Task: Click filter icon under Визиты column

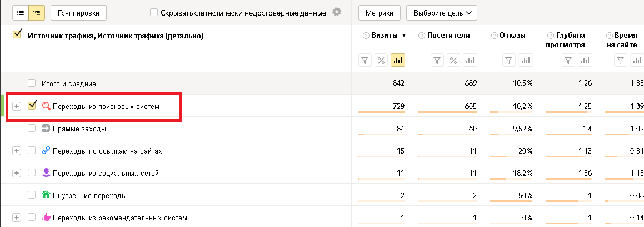Action: coord(365,61)
